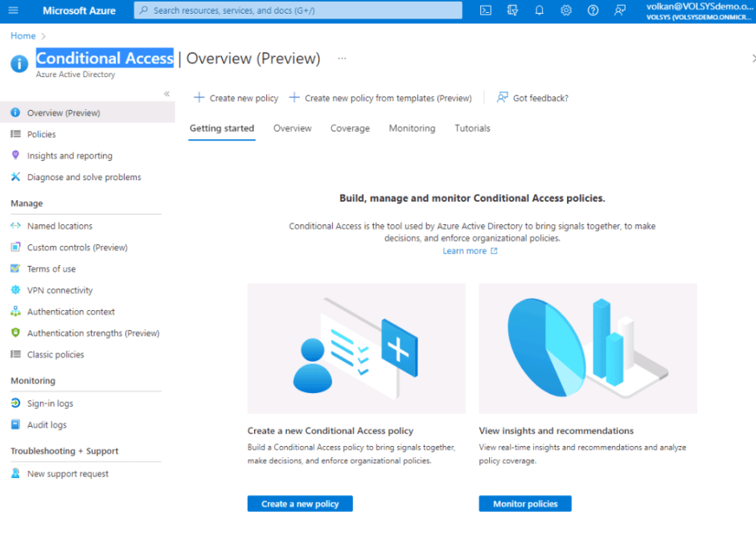Open the hamburger portal menu
This screenshot has height=536, width=756.
(x=13, y=10)
